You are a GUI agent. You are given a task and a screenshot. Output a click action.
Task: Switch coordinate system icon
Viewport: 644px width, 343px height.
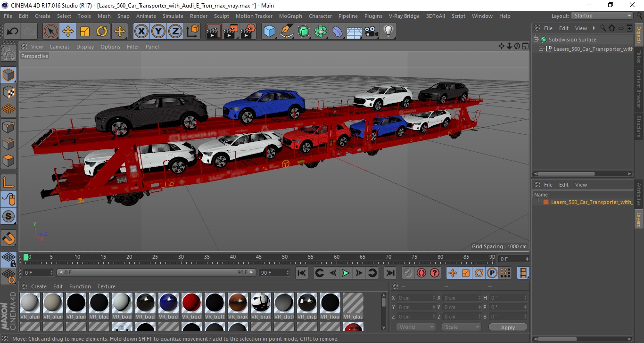[x=192, y=32]
